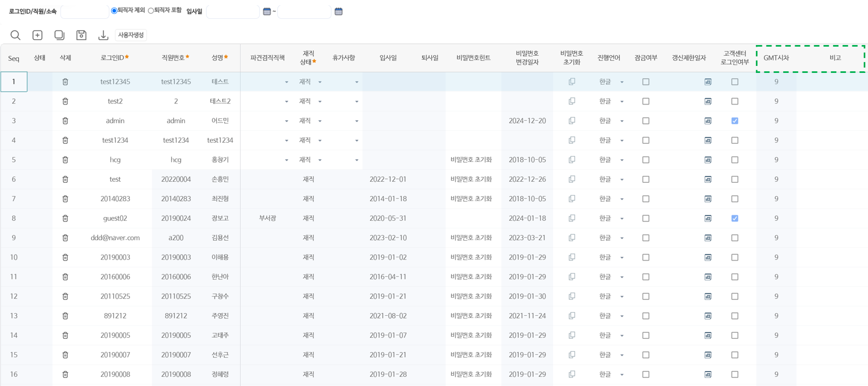Click the 비밀번호힌트 column header

pyautogui.click(x=473, y=58)
